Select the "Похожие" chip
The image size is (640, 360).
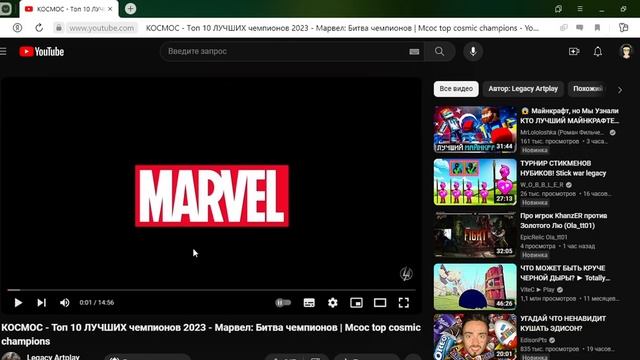pos(587,89)
